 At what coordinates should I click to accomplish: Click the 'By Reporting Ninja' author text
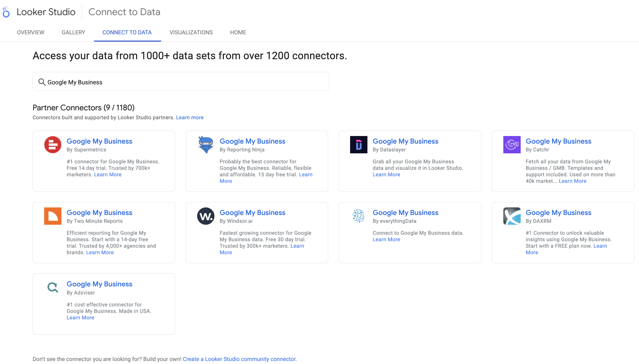point(242,150)
